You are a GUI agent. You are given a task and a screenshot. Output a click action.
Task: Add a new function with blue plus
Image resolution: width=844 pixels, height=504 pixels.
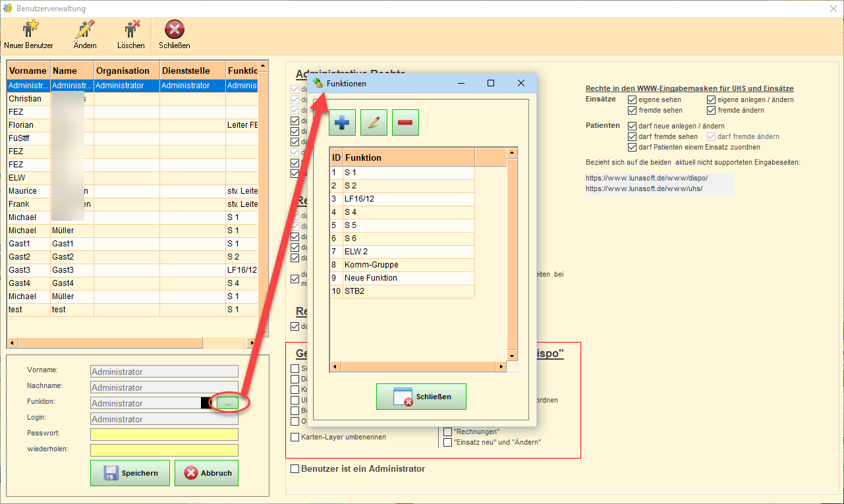coord(342,123)
